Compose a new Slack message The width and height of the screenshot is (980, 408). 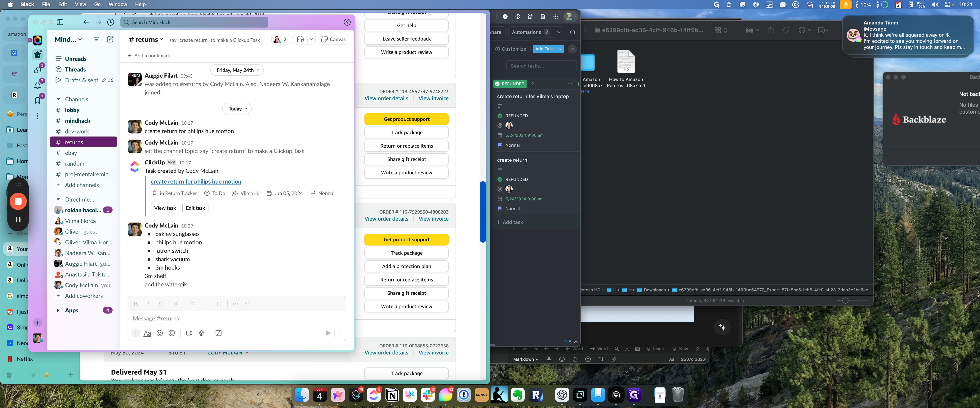tap(110, 39)
